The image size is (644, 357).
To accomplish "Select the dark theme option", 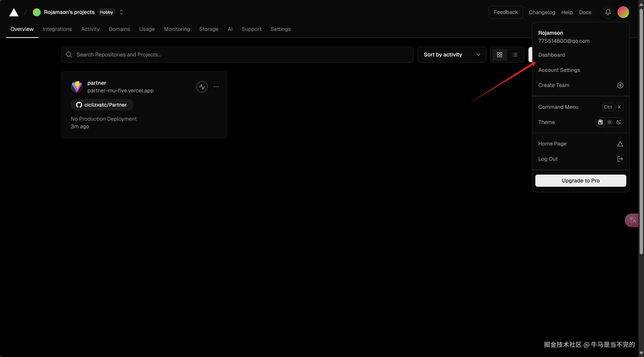I will tap(618, 122).
